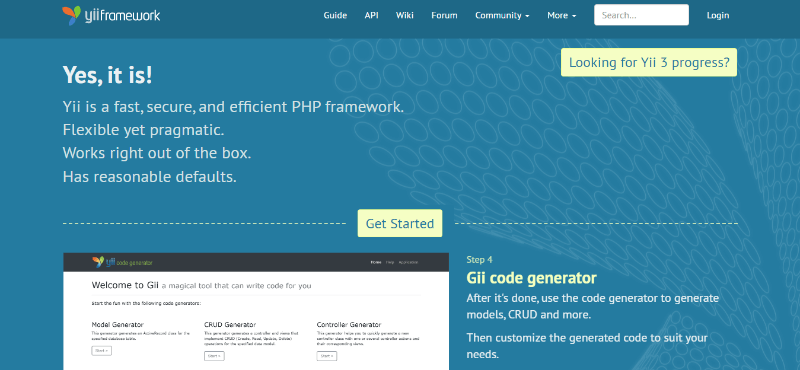Expand the More dropdown menu
800x370 pixels.
[x=562, y=15]
